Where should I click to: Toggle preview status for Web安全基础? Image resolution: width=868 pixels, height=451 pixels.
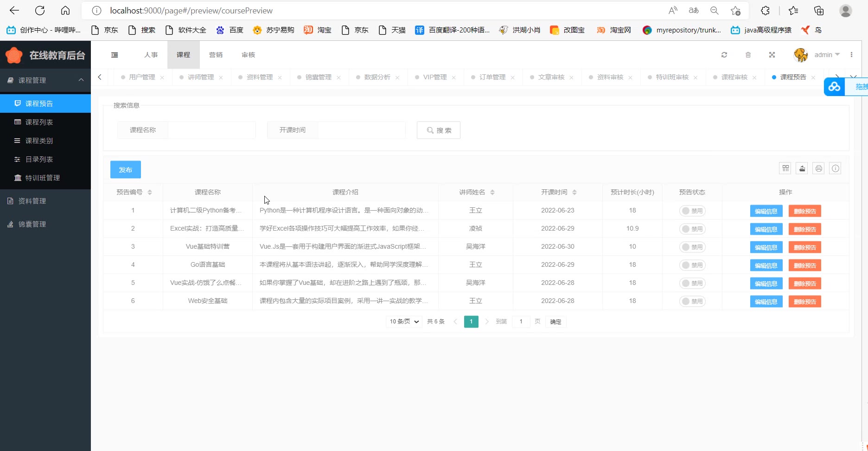pyautogui.click(x=692, y=301)
